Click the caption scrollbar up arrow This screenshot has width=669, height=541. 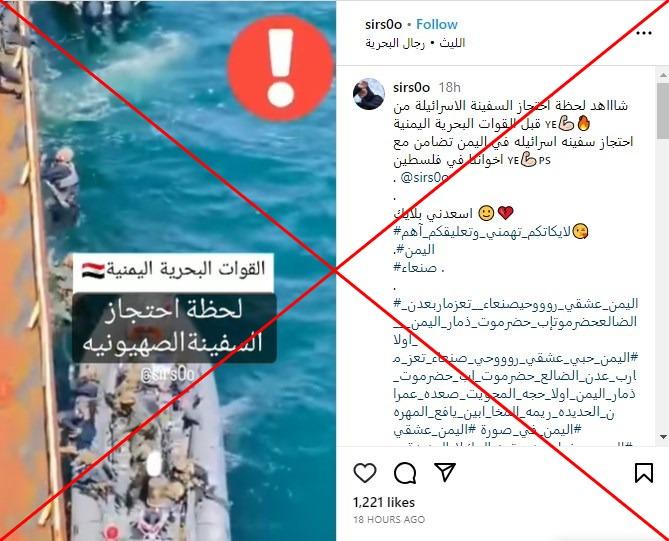(x=664, y=75)
